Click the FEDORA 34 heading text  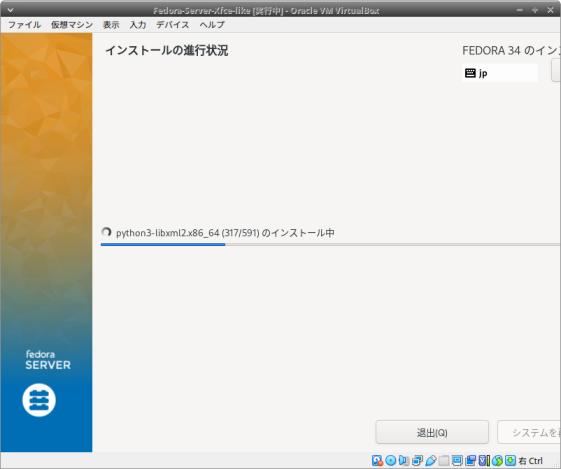[x=511, y=50]
